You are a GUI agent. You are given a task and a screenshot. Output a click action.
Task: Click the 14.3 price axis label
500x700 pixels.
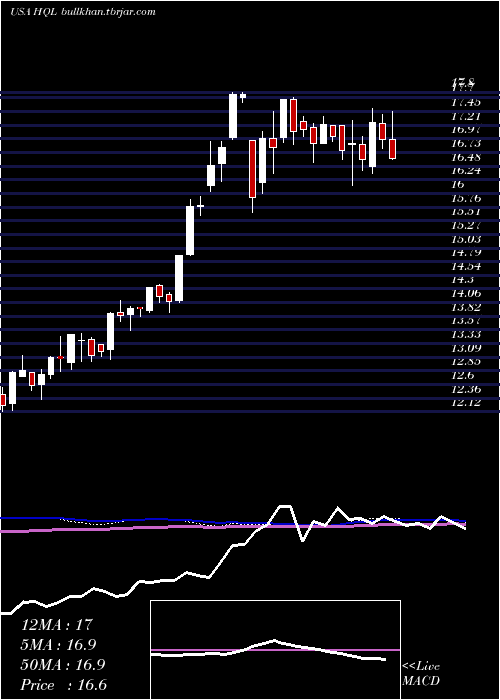point(462,280)
